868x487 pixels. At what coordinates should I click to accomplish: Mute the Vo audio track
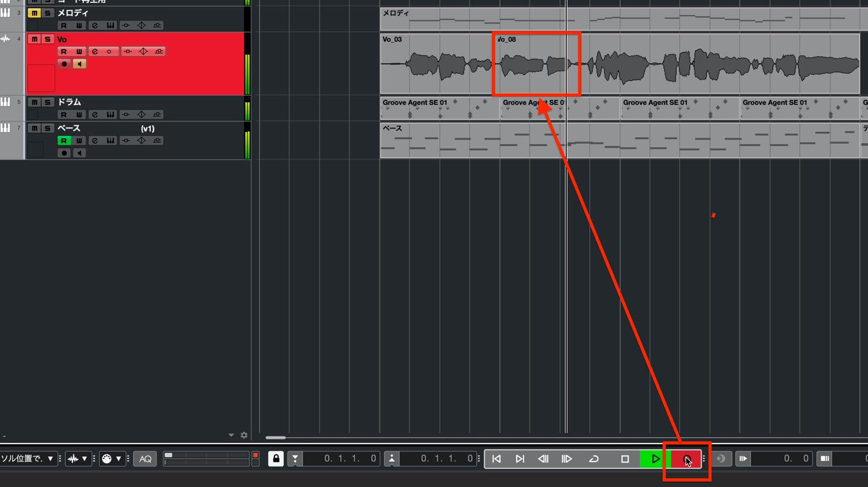click(34, 39)
